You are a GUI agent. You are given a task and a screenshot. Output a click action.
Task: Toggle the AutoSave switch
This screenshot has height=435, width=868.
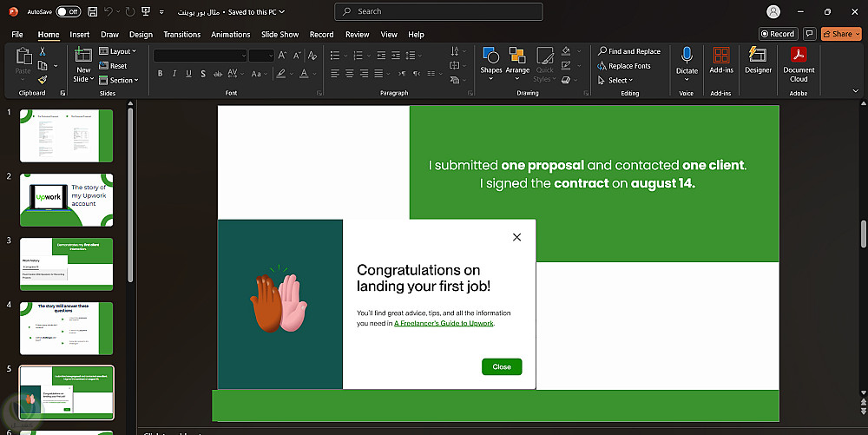click(x=68, y=11)
